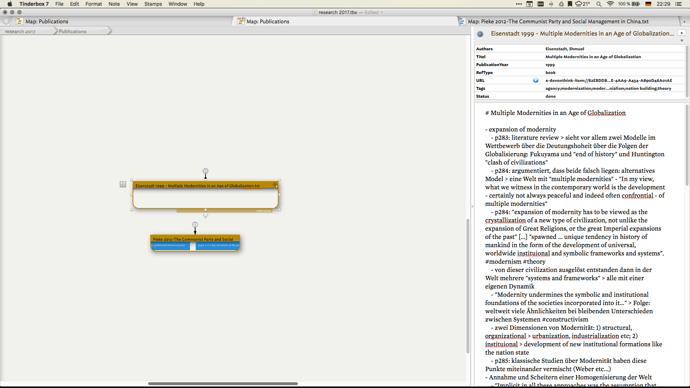Click document icon on Pieke 2012 tab

click(462, 21)
